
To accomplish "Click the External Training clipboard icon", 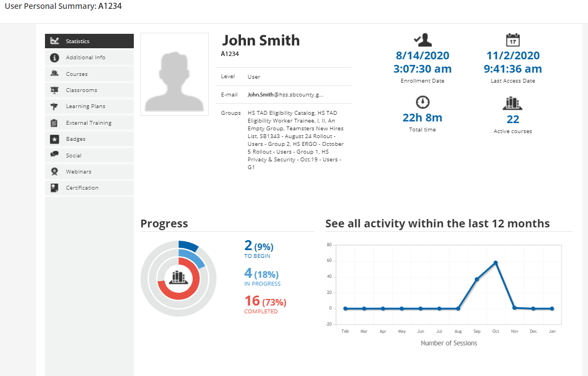I will pos(54,123).
